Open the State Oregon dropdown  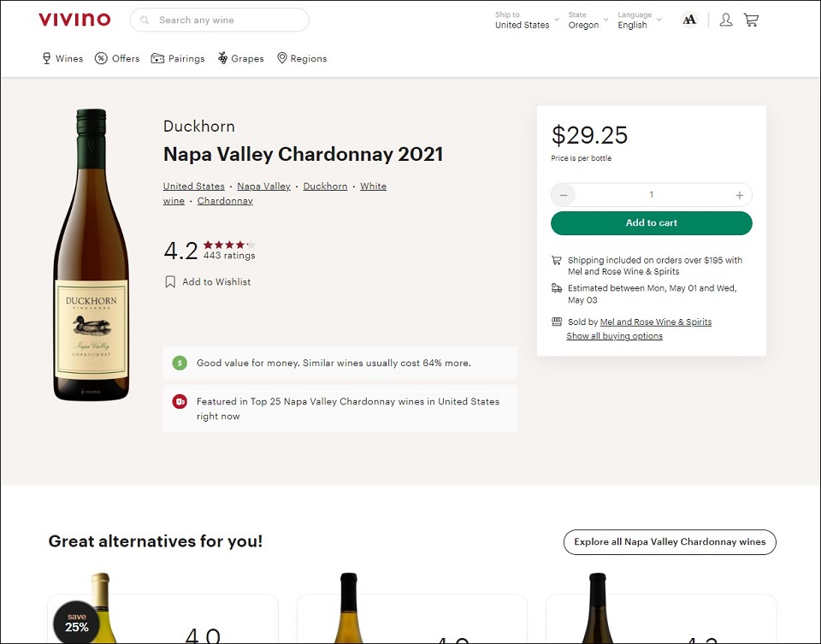[x=588, y=21]
